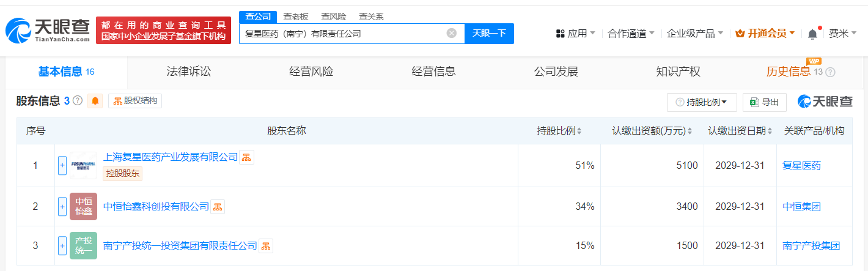868x271 pixels.
Task: Open equity chart icon for 南宁产投统一投资集团
Action: tap(266, 246)
